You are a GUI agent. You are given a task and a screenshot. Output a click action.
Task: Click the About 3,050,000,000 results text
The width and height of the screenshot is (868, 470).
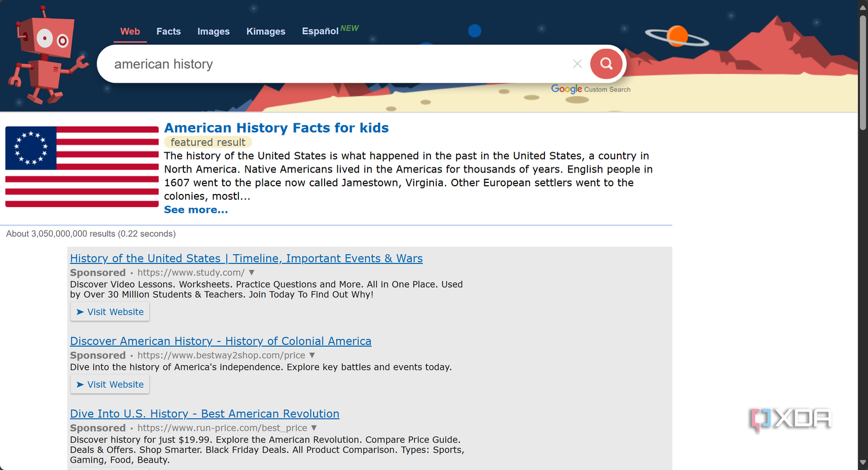click(x=91, y=234)
